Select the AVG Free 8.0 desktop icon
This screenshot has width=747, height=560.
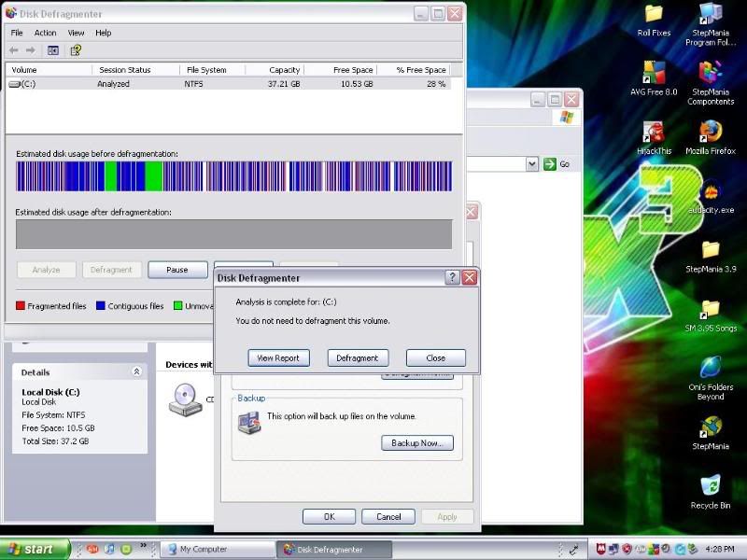tap(654, 73)
